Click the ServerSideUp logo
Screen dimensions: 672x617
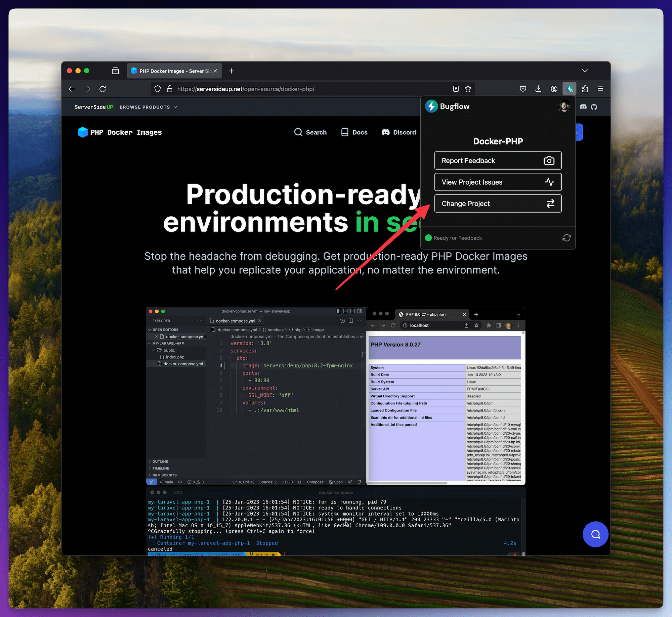pos(94,107)
